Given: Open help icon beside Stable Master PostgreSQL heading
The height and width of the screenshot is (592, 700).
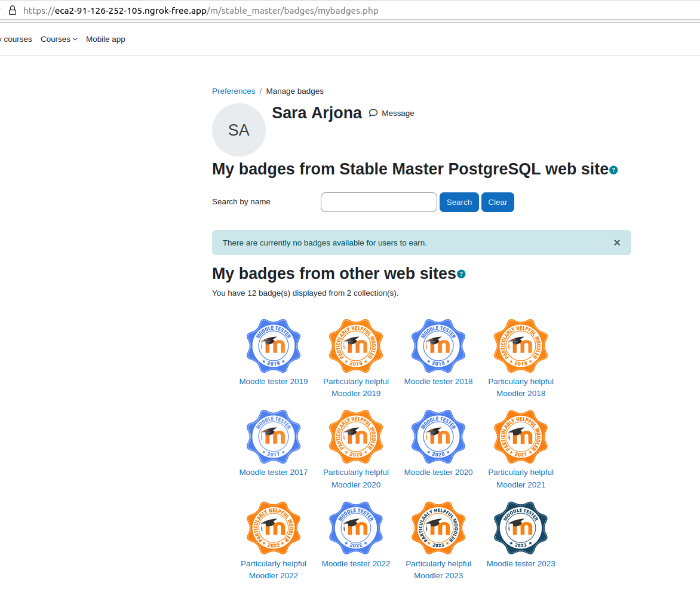Looking at the screenshot, I should (x=613, y=170).
